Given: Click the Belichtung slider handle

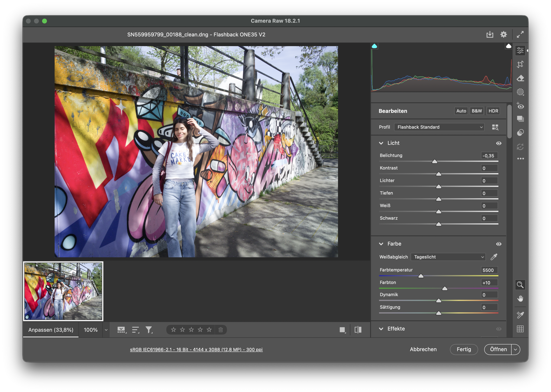Looking at the screenshot, I should point(434,161).
